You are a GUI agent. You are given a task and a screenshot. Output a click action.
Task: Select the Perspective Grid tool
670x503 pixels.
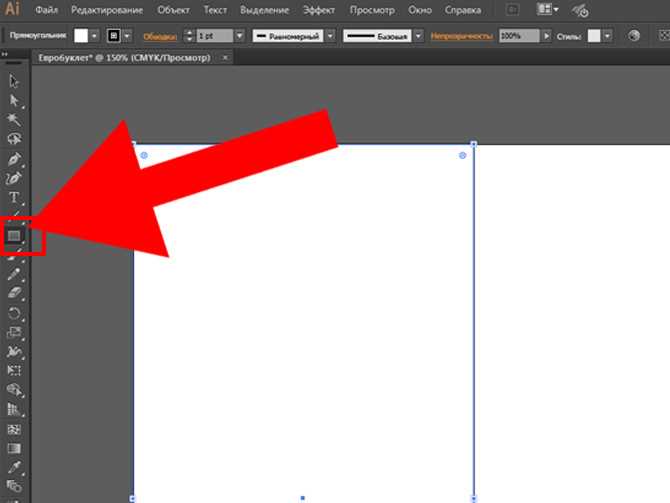click(14, 409)
